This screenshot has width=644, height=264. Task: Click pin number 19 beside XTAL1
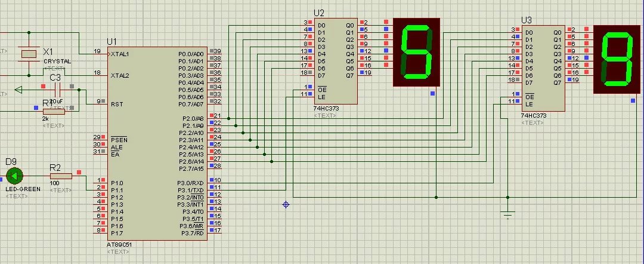(97, 51)
